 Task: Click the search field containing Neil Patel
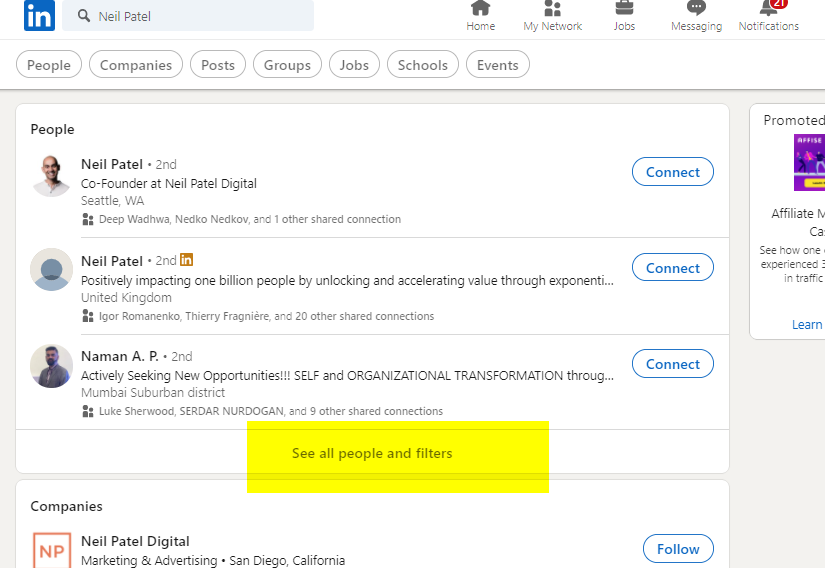pyautogui.click(x=188, y=16)
